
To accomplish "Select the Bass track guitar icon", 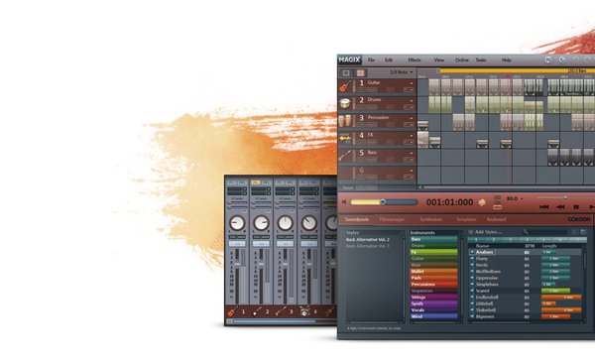I will 345,155.
